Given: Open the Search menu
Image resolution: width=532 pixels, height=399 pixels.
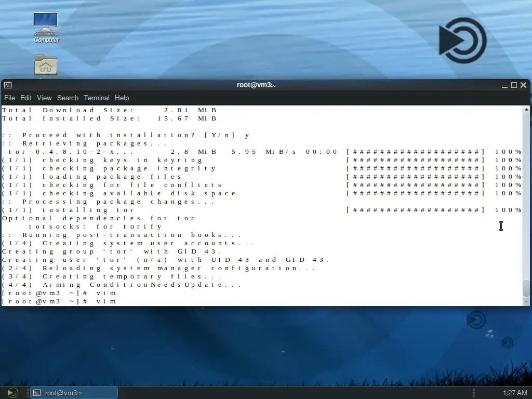Looking at the screenshot, I should click(68, 98).
